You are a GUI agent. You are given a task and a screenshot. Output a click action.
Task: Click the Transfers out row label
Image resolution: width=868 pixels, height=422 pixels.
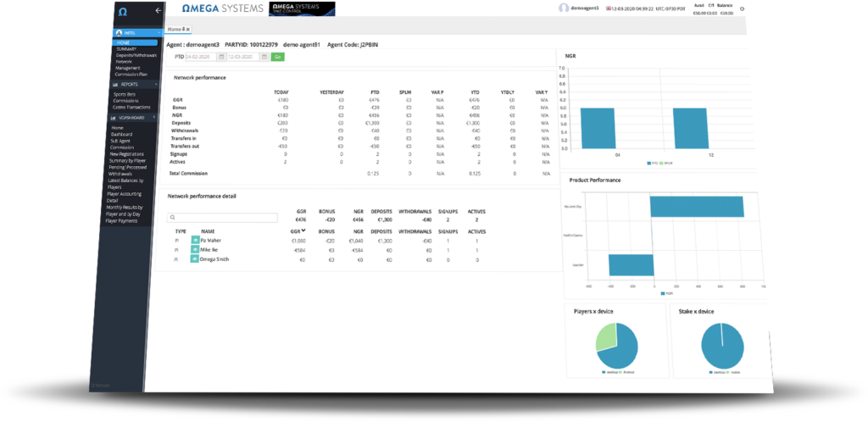(x=185, y=146)
